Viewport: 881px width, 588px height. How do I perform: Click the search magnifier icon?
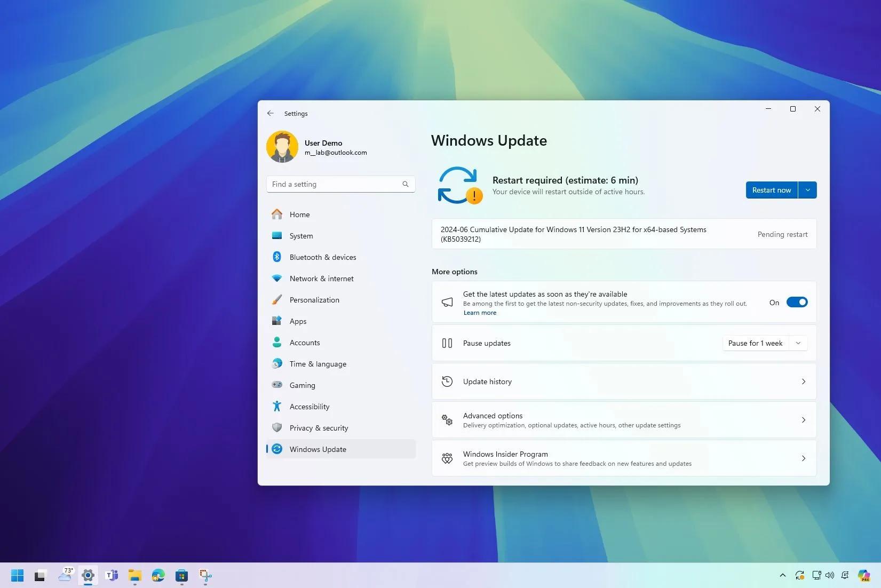(x=406, y=184)
